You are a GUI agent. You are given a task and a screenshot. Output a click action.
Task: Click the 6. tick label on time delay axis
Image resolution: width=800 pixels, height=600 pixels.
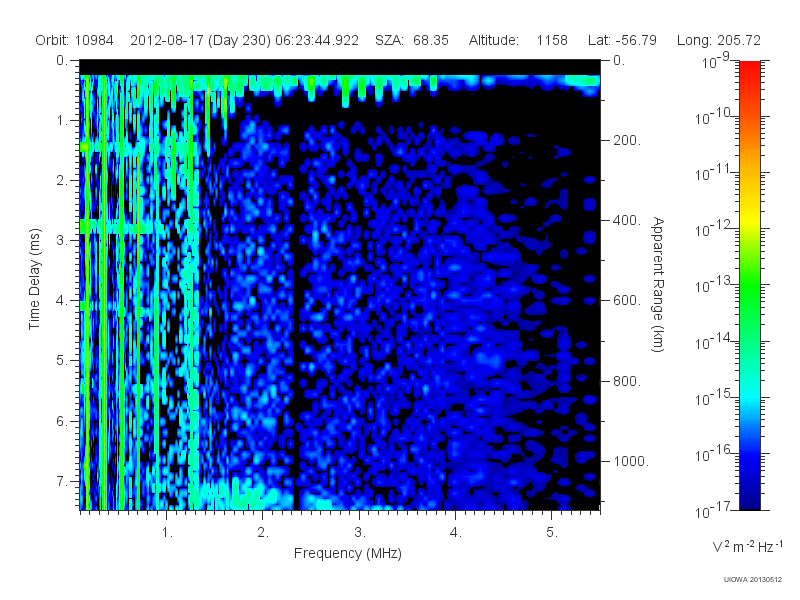point(62,421)
